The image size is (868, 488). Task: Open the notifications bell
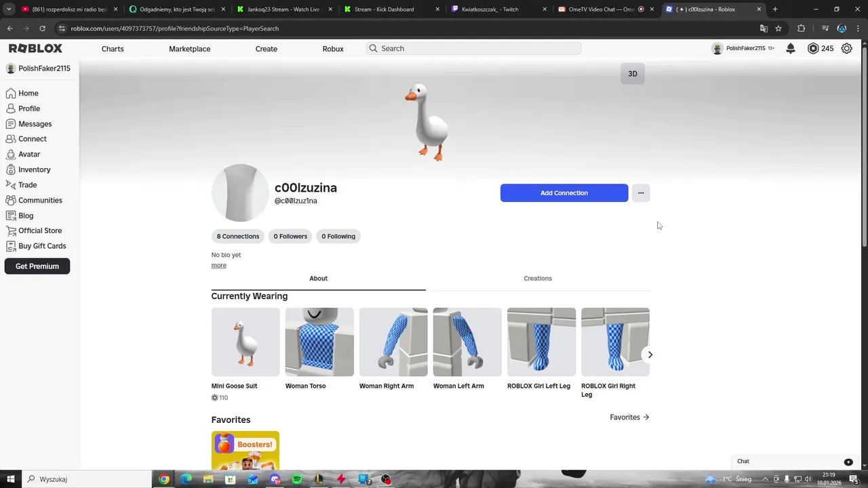[x=791, y=49]
